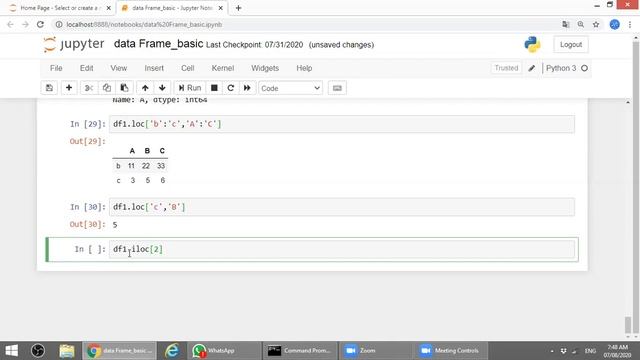
Task: Save notebook with the floppy disk icon
Action: click(x=49, y=88)
